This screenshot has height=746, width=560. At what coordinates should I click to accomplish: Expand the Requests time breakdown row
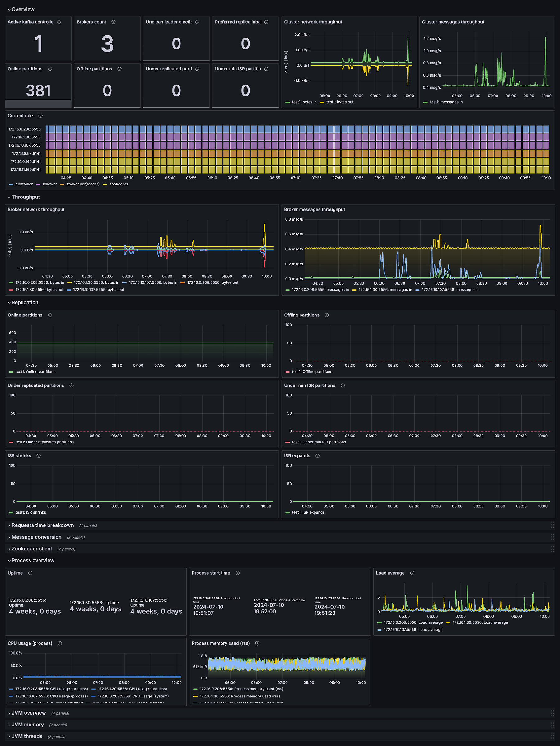pyautogui.click(x=43, y=525)
